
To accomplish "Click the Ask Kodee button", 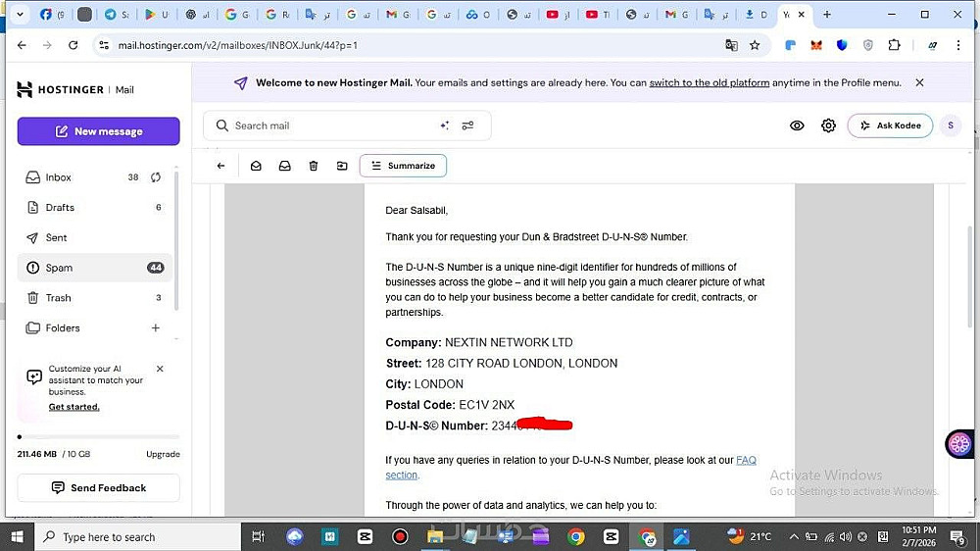I will (890, 125).
